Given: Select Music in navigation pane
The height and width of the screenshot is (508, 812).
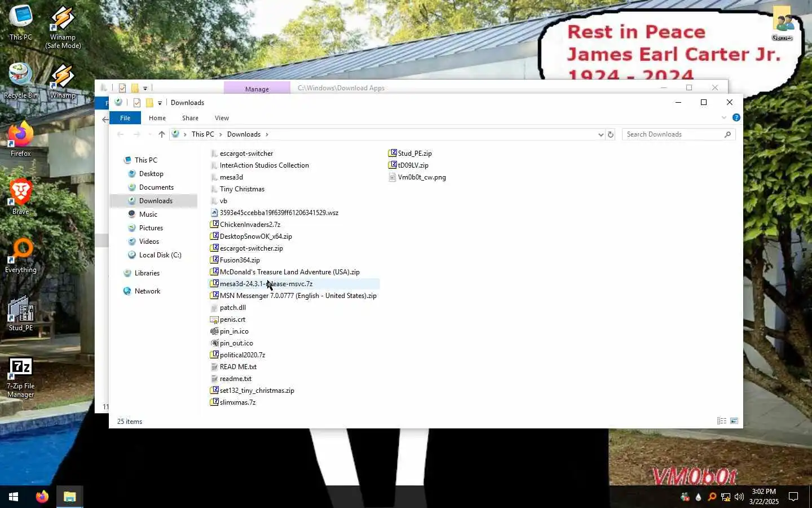Looking at the screenshot, I should pyautogui.click(x=148, y=214).
